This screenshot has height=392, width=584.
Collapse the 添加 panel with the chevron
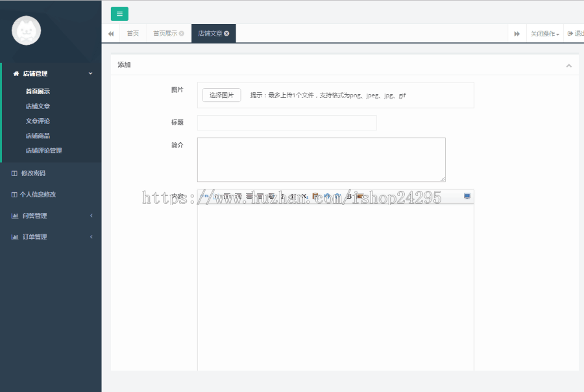coord(569,65)
